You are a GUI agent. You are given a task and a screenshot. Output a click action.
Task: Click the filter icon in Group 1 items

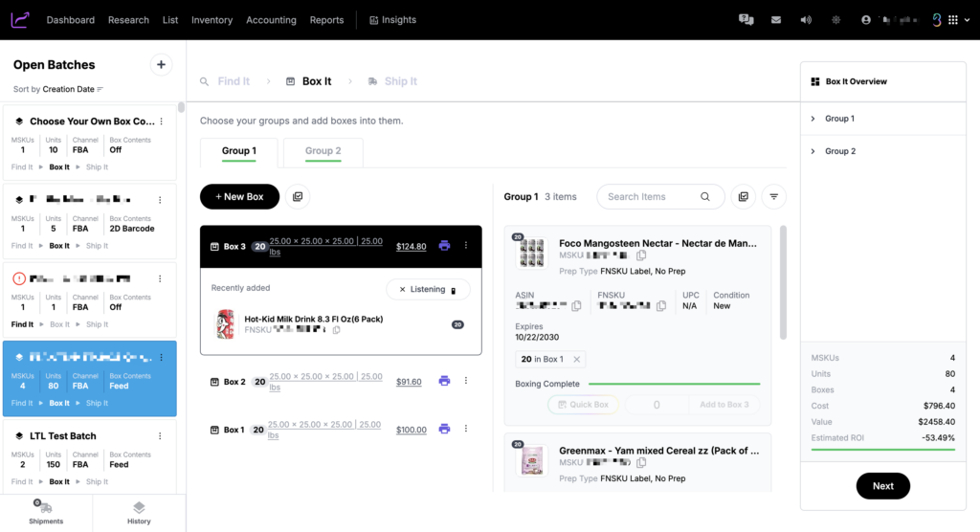point(773,196)
